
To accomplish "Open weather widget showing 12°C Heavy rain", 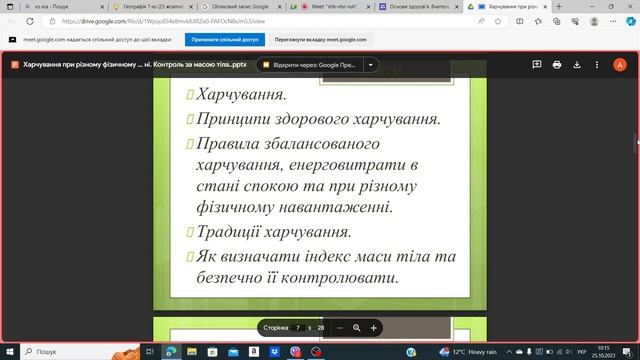I will click(x=468, y=351).
